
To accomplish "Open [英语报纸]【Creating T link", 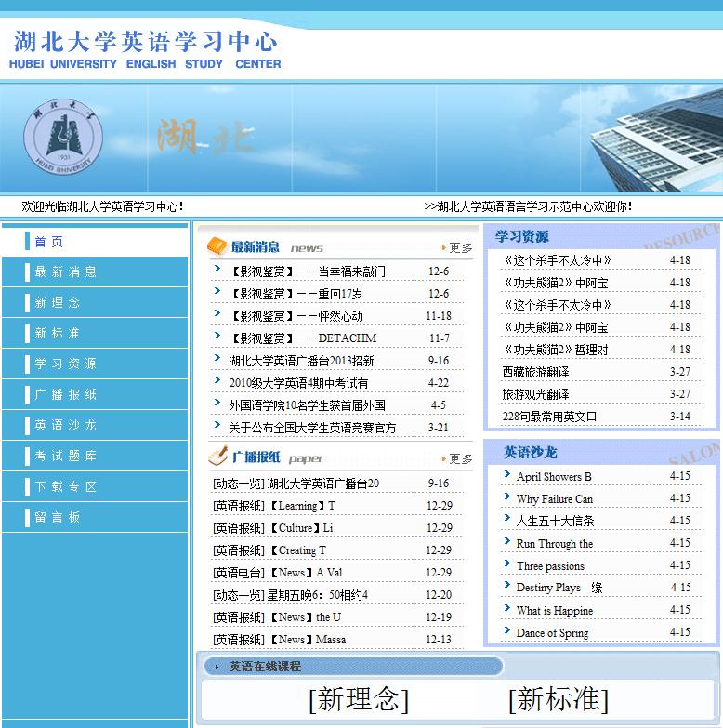I will [269, 550].
